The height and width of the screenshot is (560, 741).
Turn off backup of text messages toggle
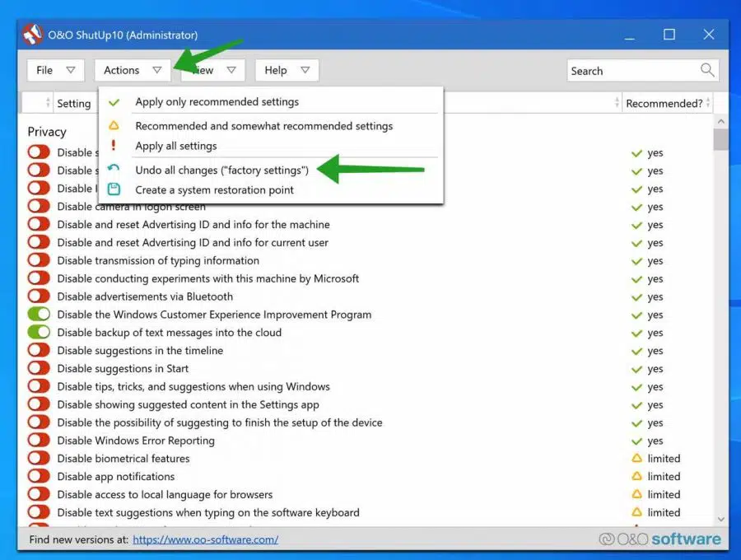coord(39,332)
